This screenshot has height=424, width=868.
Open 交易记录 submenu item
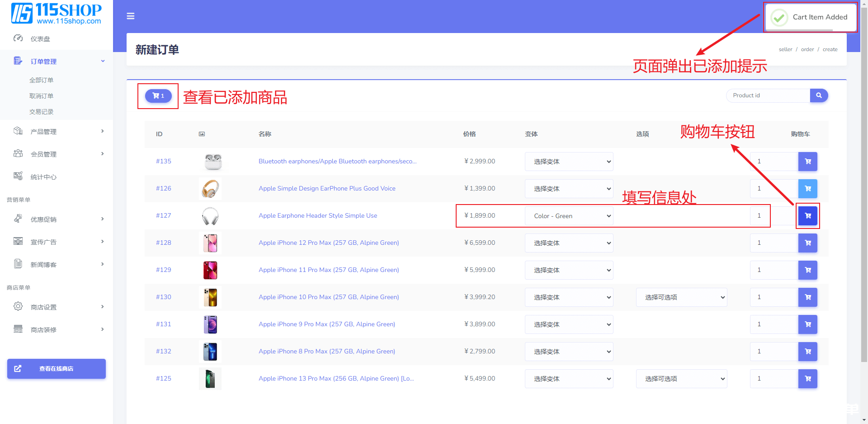[42, 112]
